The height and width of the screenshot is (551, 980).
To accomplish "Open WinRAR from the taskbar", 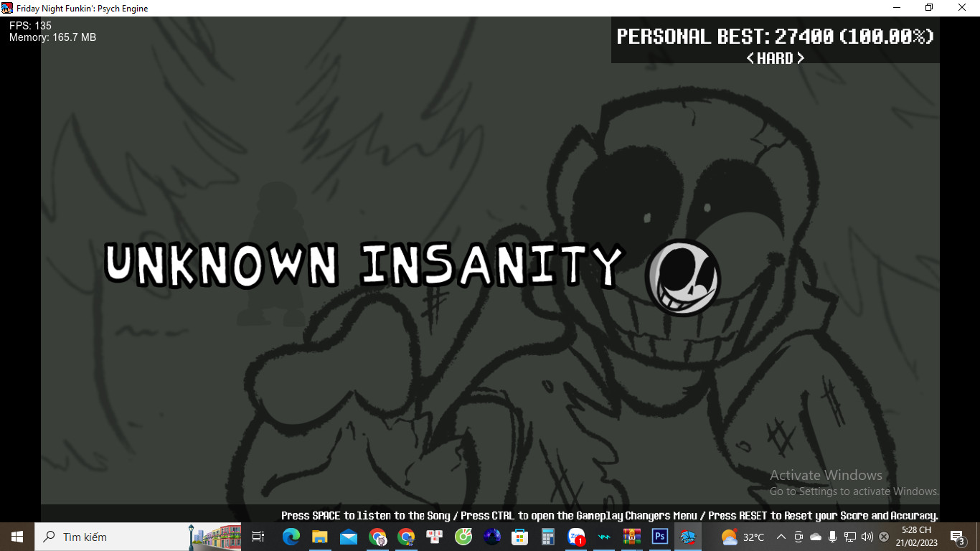I will click(633, 537).
